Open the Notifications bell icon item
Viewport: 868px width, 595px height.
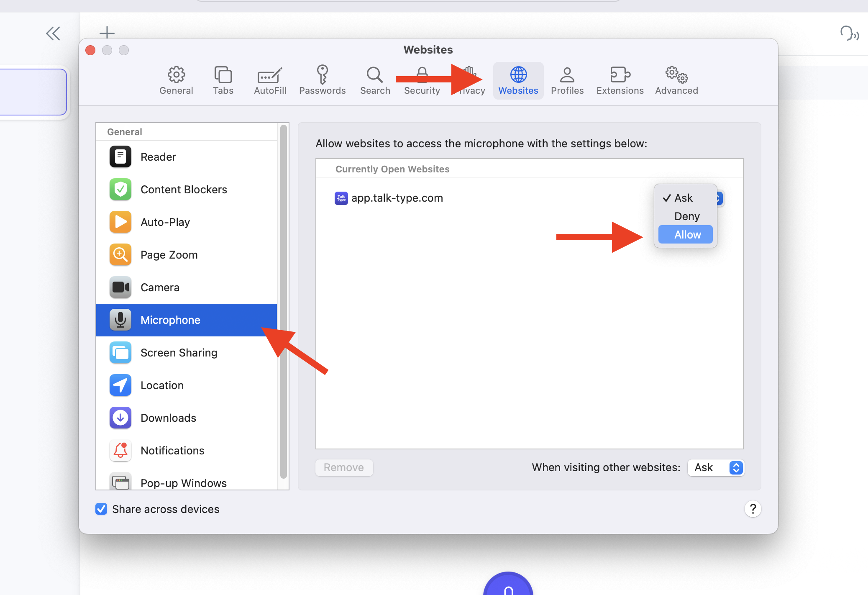(120, 451)
